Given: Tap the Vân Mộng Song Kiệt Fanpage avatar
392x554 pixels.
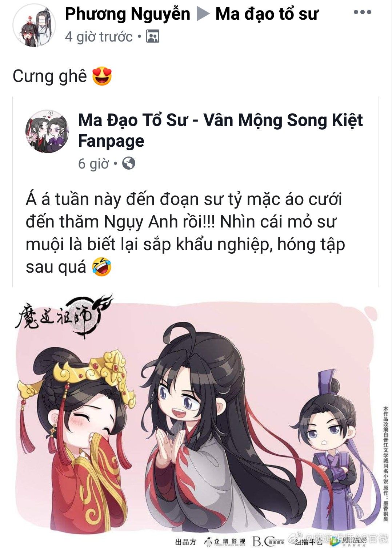Looking at the screenshot, I should [x=47, y=131].
